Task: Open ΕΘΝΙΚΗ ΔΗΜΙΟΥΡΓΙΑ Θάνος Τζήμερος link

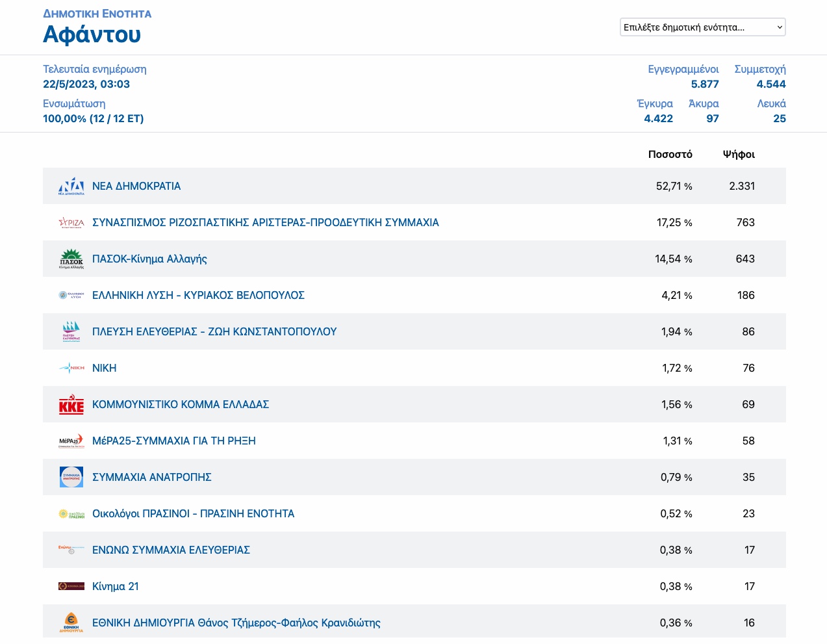Action: click(236, 623)
